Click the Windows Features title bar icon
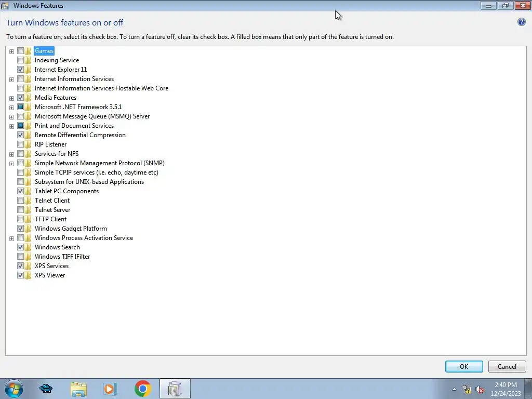This screenshot has width=532, height=399. coord(5,5)
